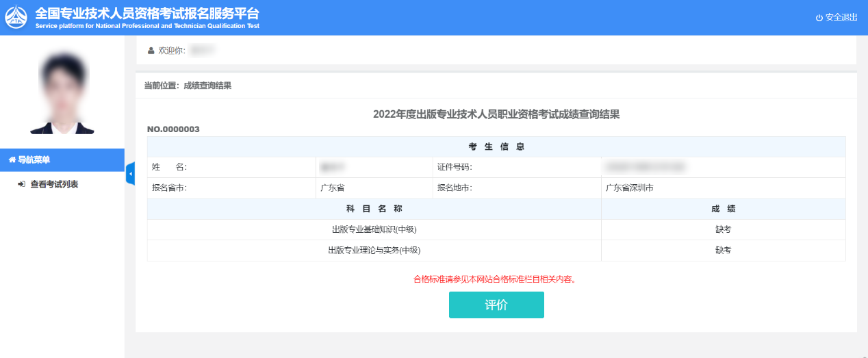The width and height of the screenshot is (868, 358).
Task: Click the candidate profile photo
Action: point(62,92)
